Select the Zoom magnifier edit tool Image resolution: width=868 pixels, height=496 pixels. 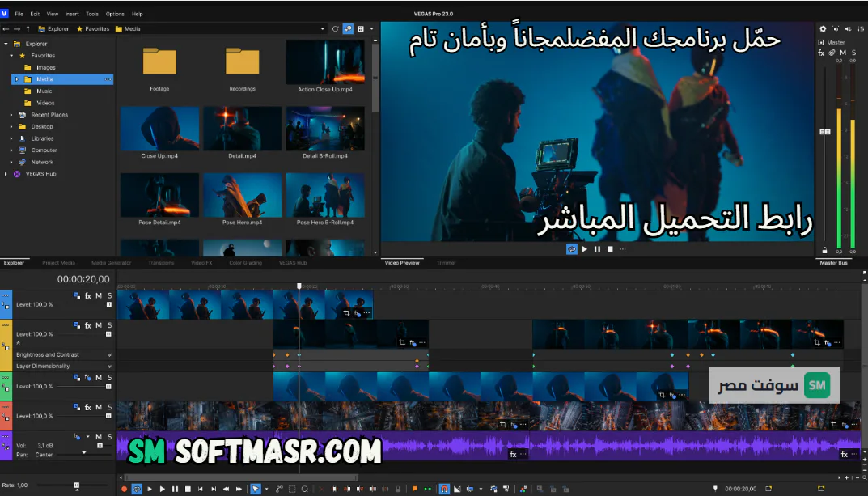click(305, 490)
